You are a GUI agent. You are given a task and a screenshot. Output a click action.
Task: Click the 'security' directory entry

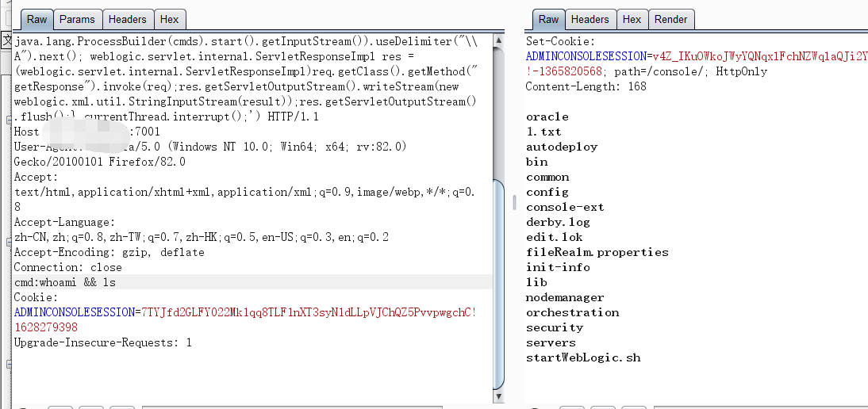pyautogui.click(x=555, y=327)
